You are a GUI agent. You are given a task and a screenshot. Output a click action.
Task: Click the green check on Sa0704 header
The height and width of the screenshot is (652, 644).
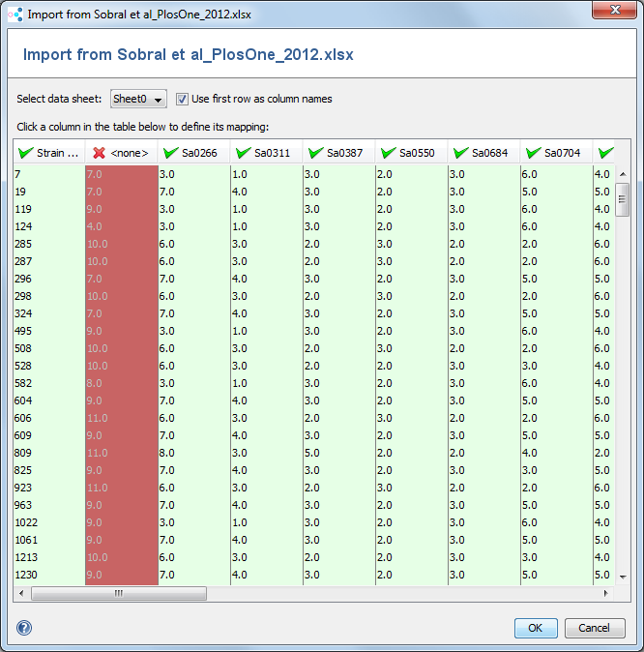[x=534, y=153]
